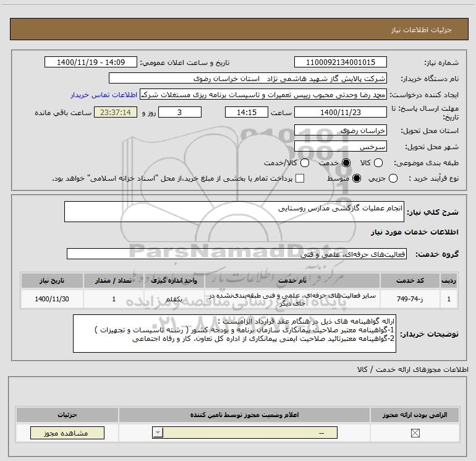Toggle the اسناد خزانه اسلامی payment checkbox
This screenshot has height=461, width=476.
(x=300, y=178)
